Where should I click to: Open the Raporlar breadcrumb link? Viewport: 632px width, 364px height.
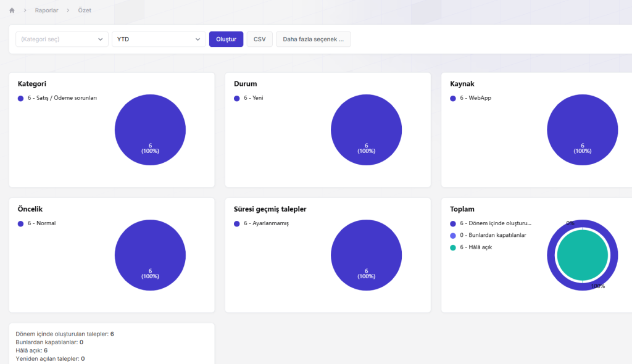click(46, 10)
